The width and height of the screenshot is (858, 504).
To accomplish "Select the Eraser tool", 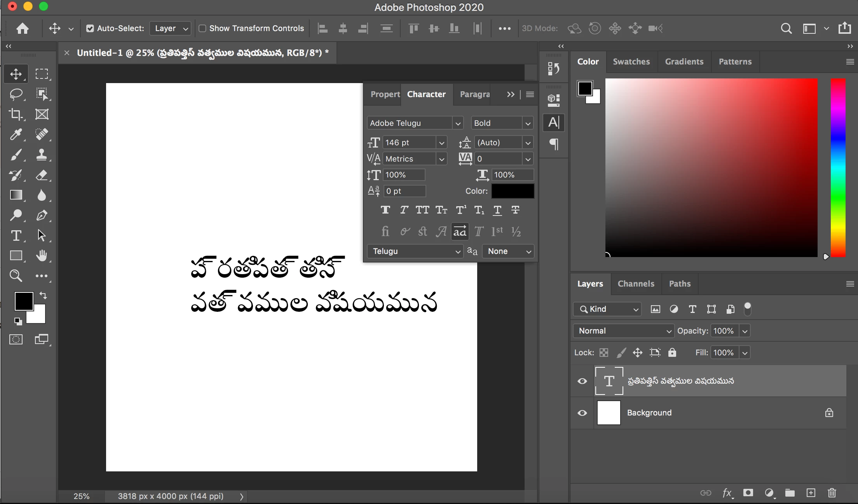I will (42, 175).
